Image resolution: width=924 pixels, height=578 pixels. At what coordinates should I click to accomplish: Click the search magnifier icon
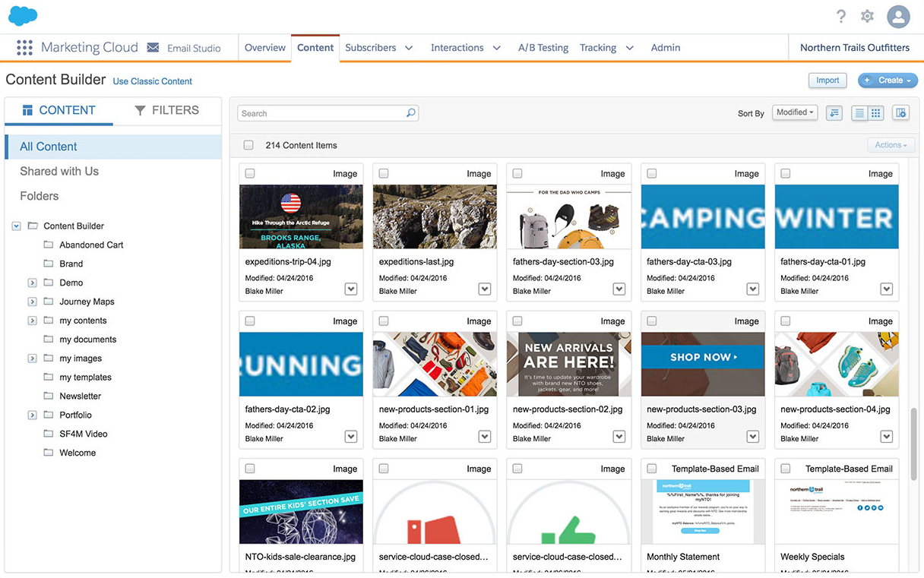411,112
